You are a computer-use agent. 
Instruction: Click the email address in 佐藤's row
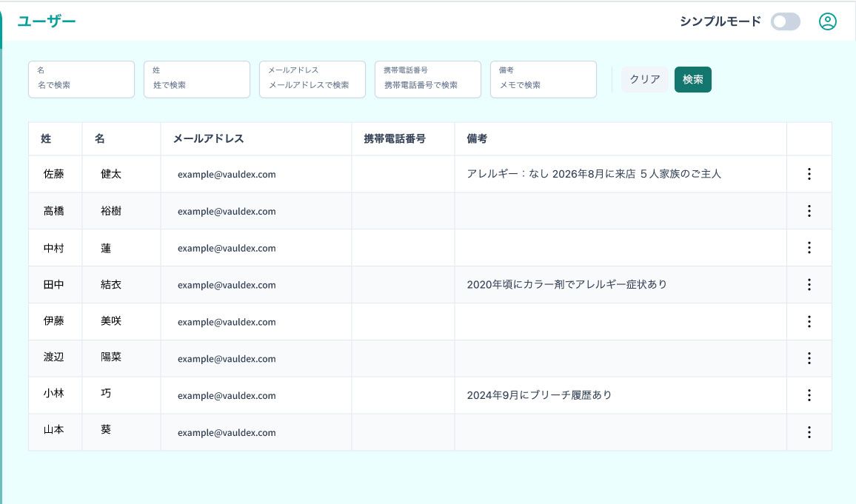[x=227, y=175]
